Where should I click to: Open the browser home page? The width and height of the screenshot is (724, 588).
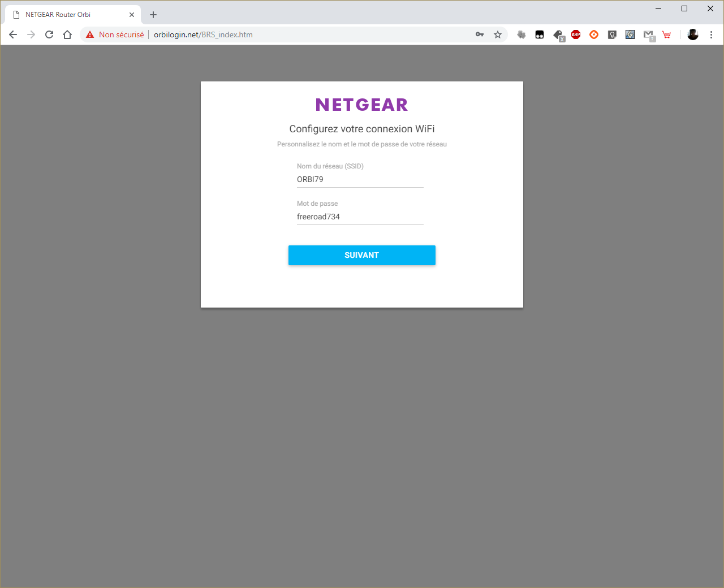point(67,34)
